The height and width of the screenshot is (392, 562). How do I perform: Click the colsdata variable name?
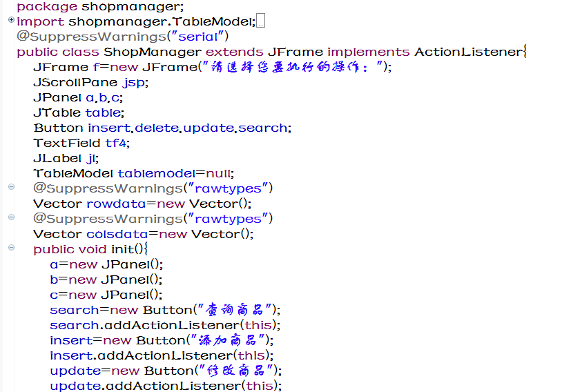[117, 235]
